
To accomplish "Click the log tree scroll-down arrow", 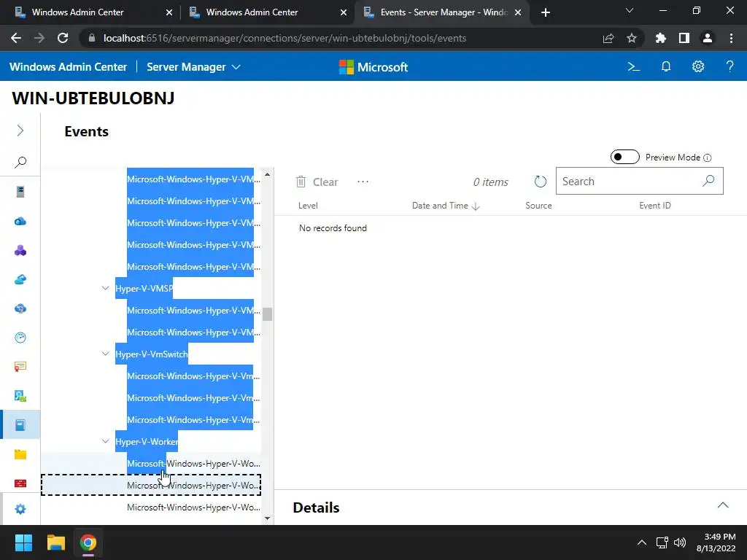I will [267, 518].
